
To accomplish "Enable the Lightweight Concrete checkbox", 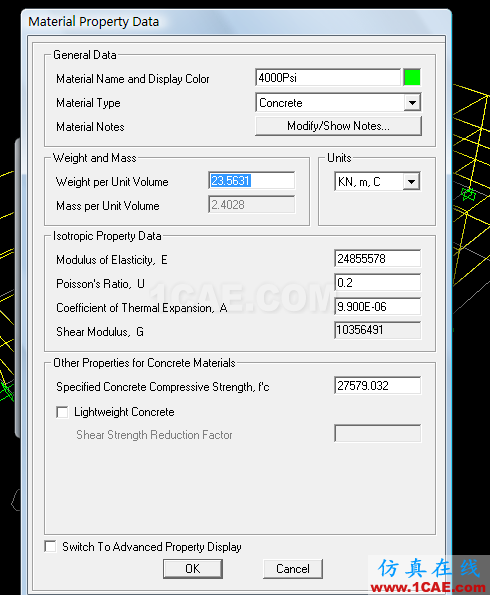I will [x=62, y=412].
